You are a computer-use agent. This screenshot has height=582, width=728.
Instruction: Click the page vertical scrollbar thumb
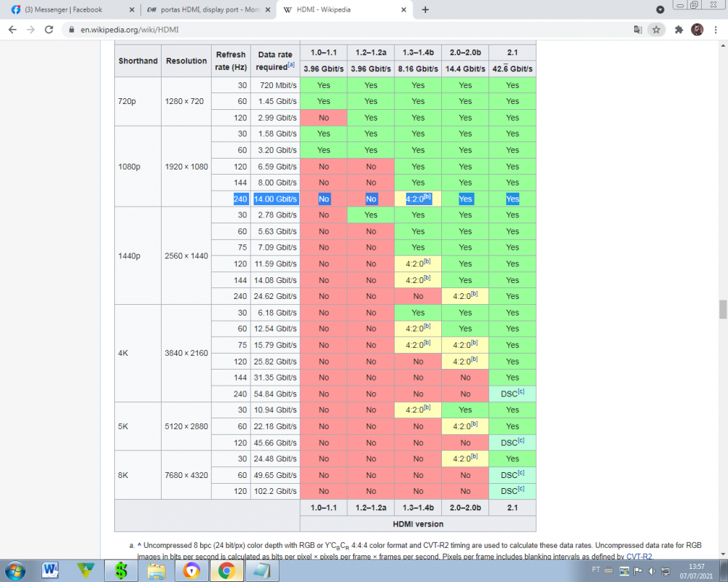[x=723, y=309]
